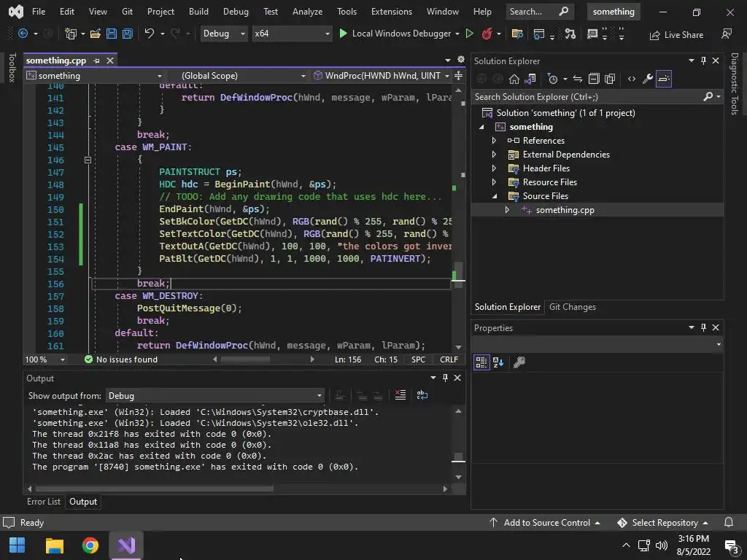Click the No issues found indicator

tap(120, 359)
